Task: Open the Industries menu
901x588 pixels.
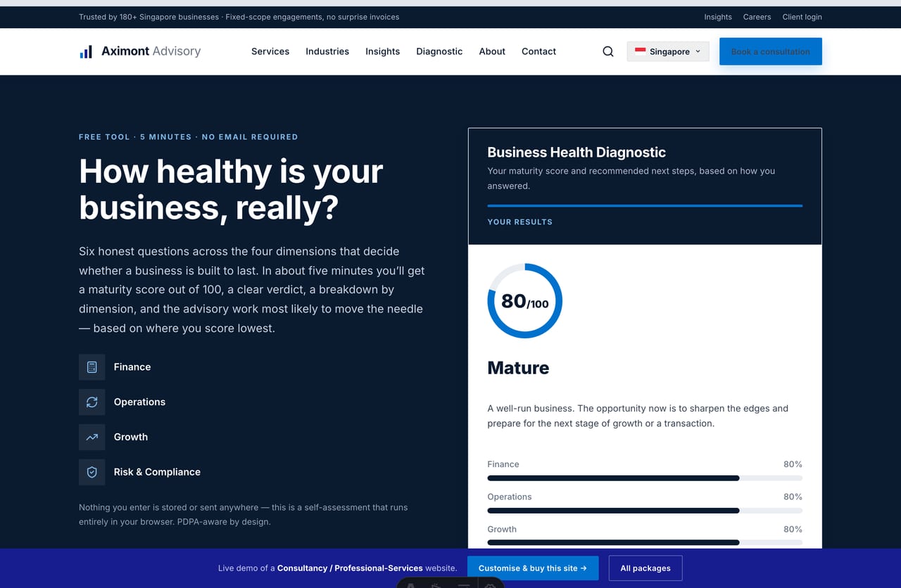Action: point(327,51)
